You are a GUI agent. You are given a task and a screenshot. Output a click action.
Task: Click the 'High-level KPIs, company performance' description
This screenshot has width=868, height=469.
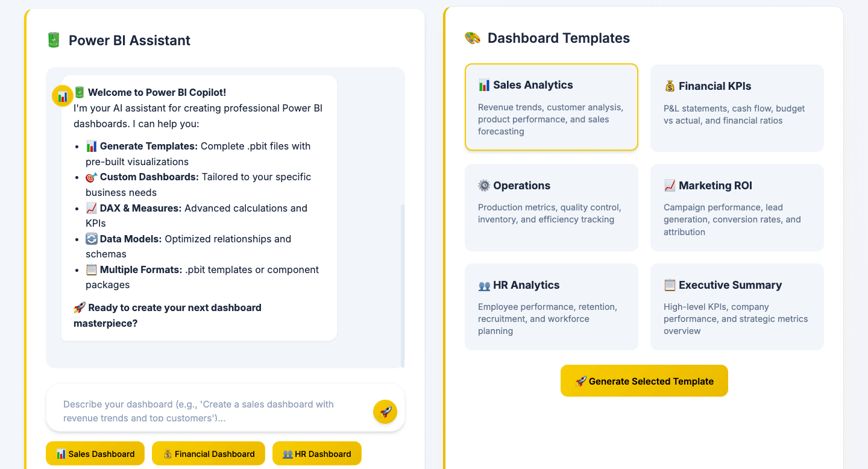point(736,319)
